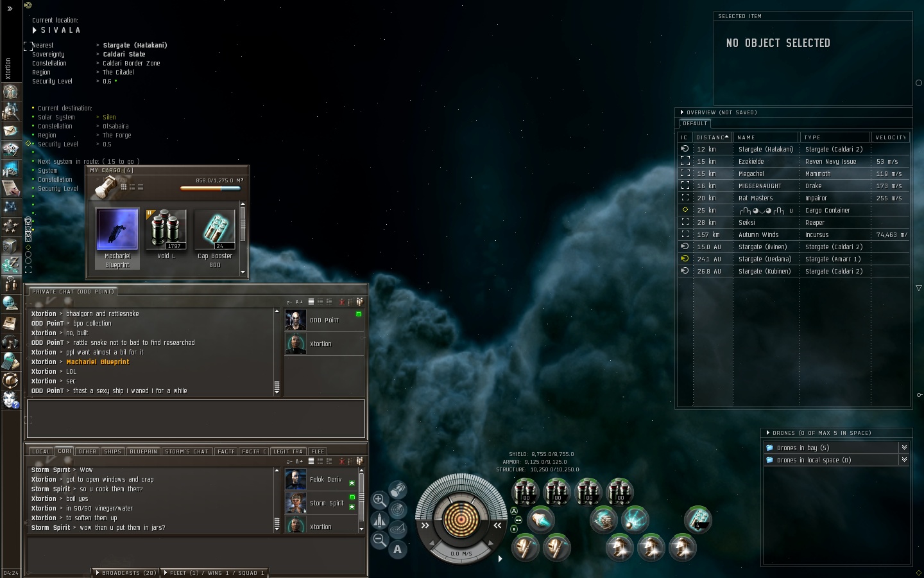This screenshot has height=578, width=924.
Task: Activate the lightning orb module
Action: tap(635, 520)
